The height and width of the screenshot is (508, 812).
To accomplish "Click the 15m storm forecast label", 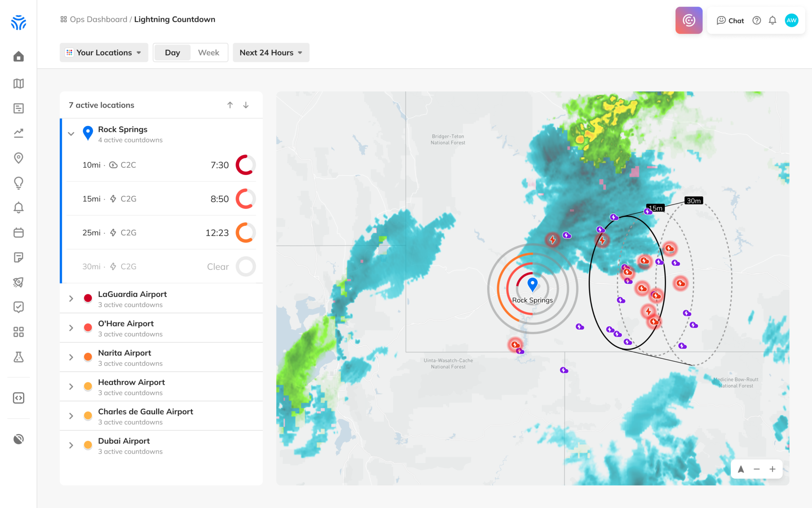I will coord(655,208).
